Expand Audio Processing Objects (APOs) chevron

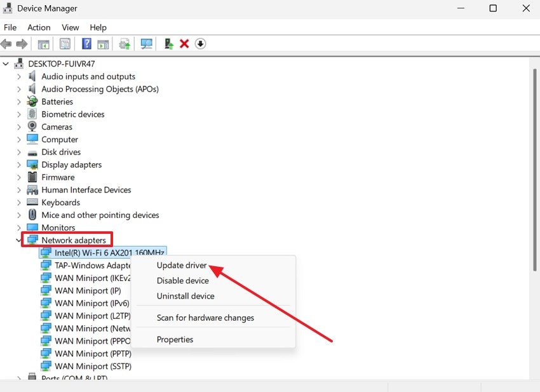pyautogui.click(x=19, y=89)
